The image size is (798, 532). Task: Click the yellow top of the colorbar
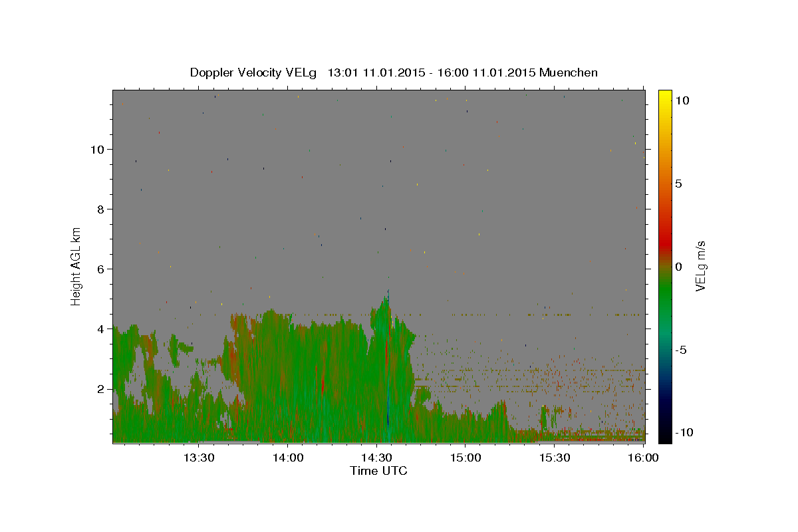[x=664, y=96]
